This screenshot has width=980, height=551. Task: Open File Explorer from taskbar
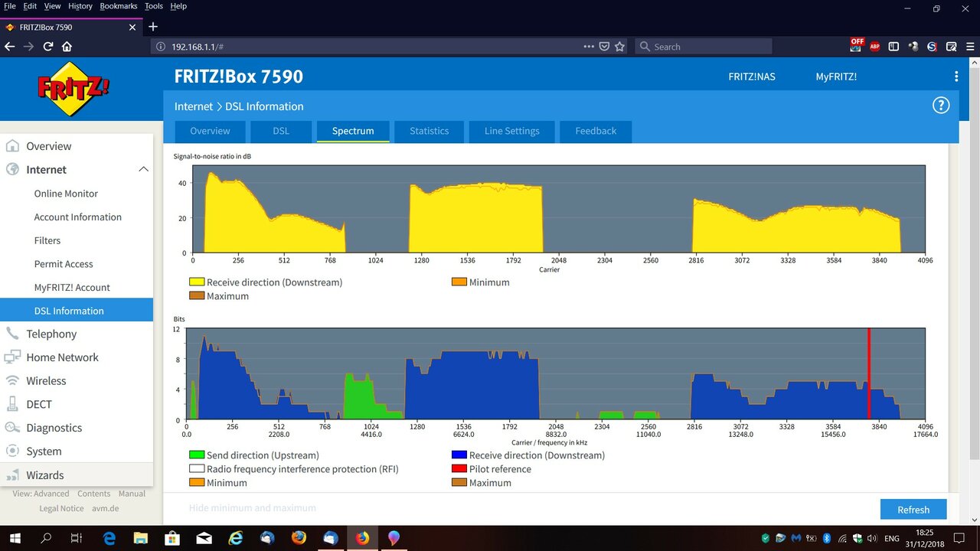(x=141, y=538)
